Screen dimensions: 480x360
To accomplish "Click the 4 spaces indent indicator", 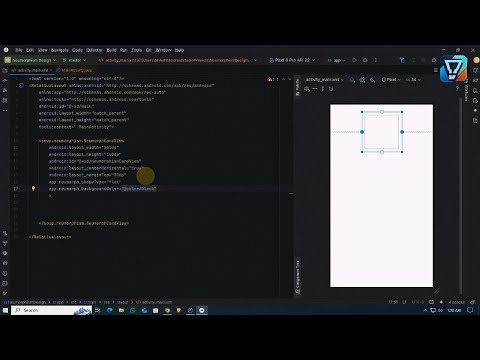I will click(x=457, y=302).
